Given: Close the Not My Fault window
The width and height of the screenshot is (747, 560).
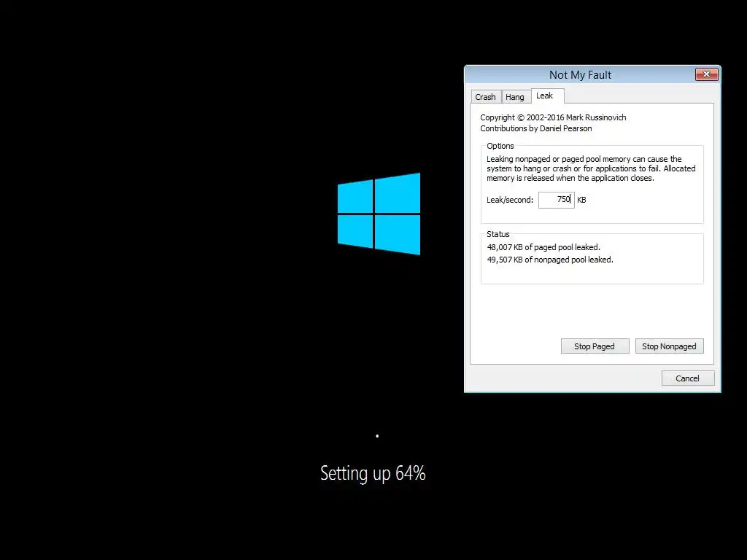Looking at the screenshot, I should point(706,74).
